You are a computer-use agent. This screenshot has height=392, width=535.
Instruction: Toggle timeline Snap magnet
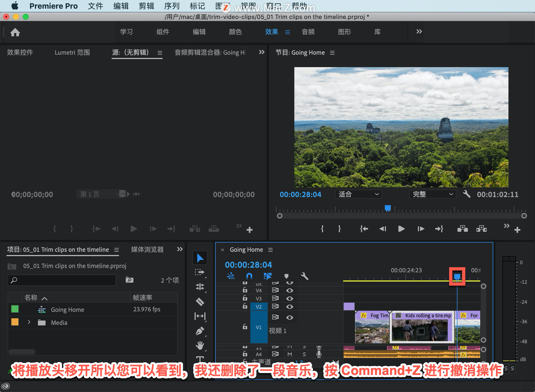pos(249,276)
